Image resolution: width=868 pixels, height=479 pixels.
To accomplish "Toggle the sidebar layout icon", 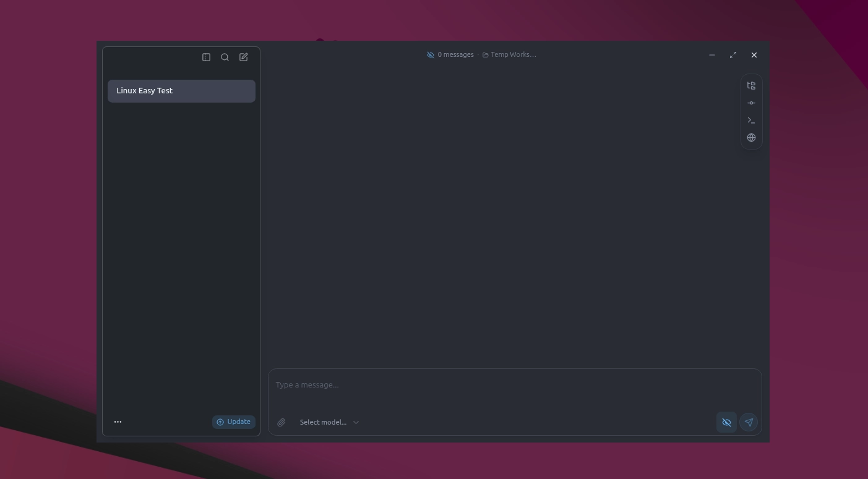I will (x=206, y=57).
